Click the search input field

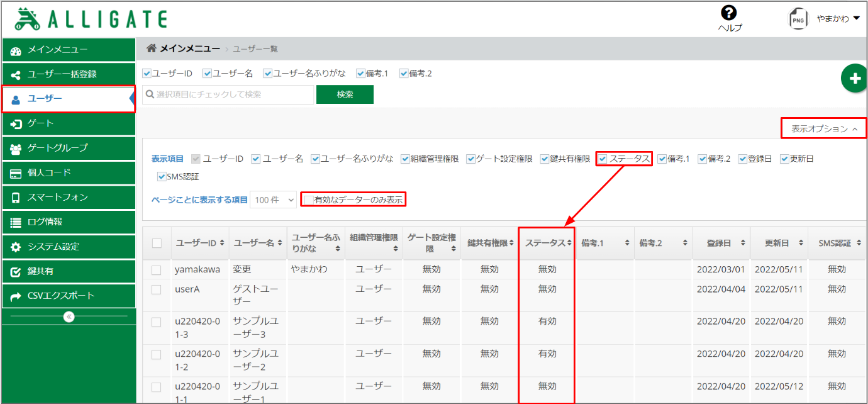(x=228, y=94)
